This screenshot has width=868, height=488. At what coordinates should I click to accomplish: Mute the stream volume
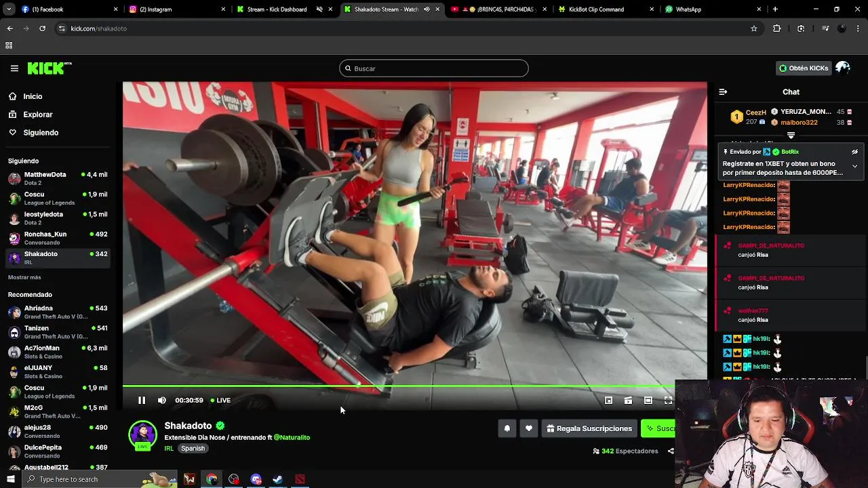(161, 401)
